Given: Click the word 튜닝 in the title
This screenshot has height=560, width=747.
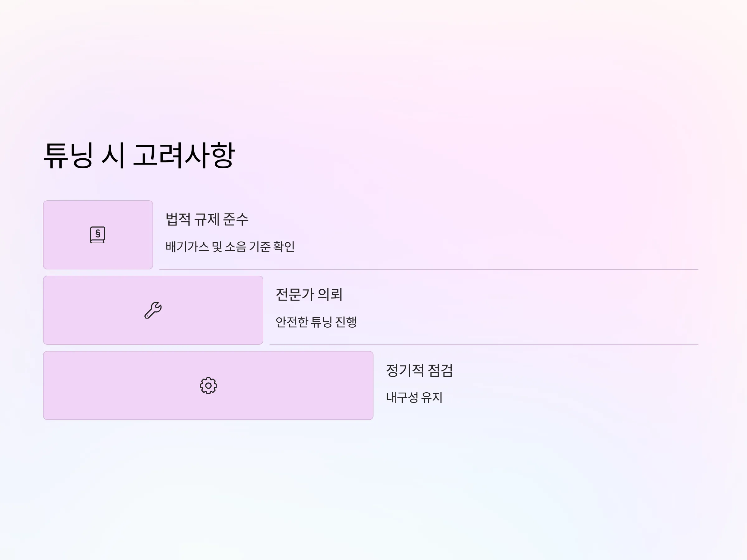Looking at the screenshot, I should click(68, 156).
